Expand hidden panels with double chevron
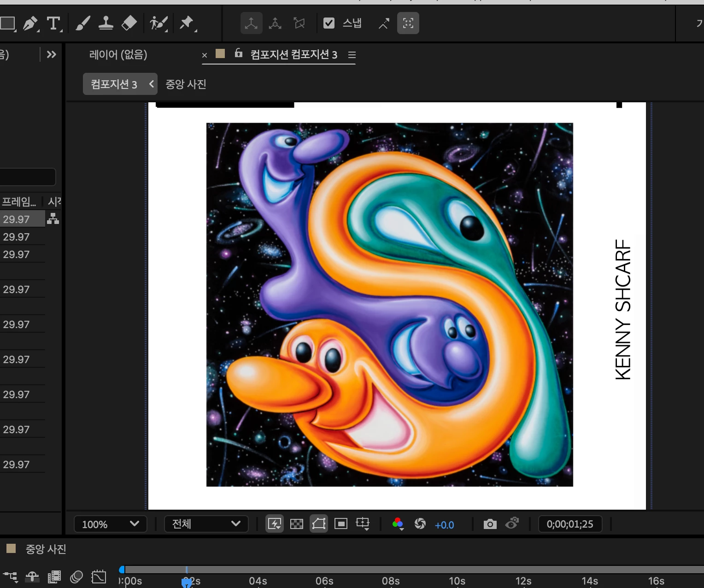 (x=52, y=55)
